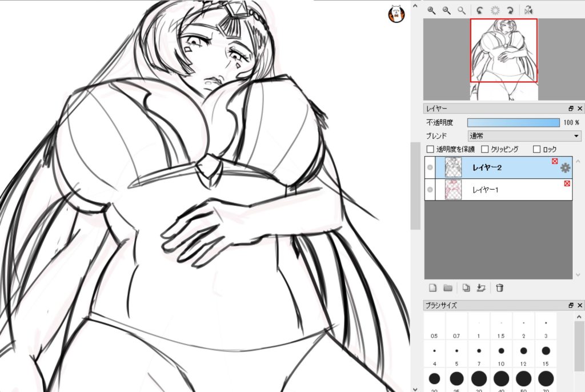Toggle visibility of レイヤー1
The width and height of the screenshot is (585, 392).
430,189
